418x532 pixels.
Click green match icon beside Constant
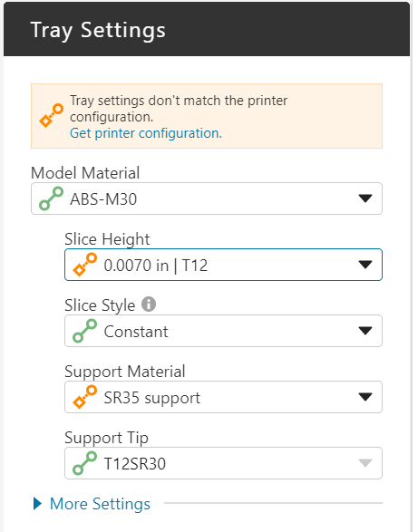[85, 331]
